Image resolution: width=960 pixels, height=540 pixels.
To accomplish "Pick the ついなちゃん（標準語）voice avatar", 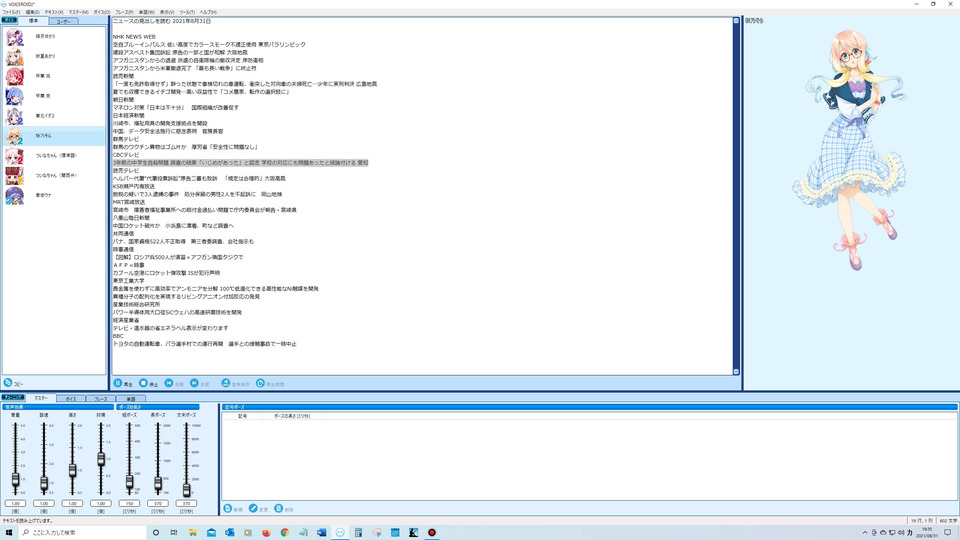I will tap(15, 156).
